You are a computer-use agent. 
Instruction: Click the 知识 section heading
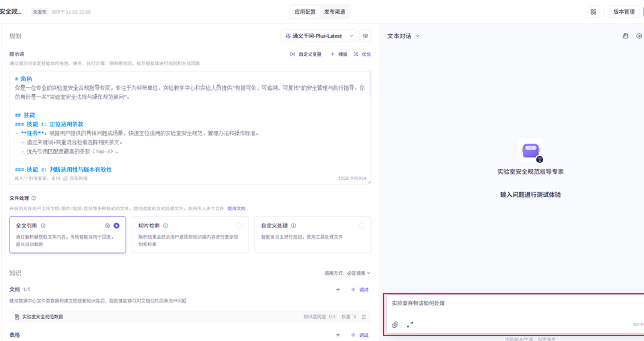coord(15,273)
